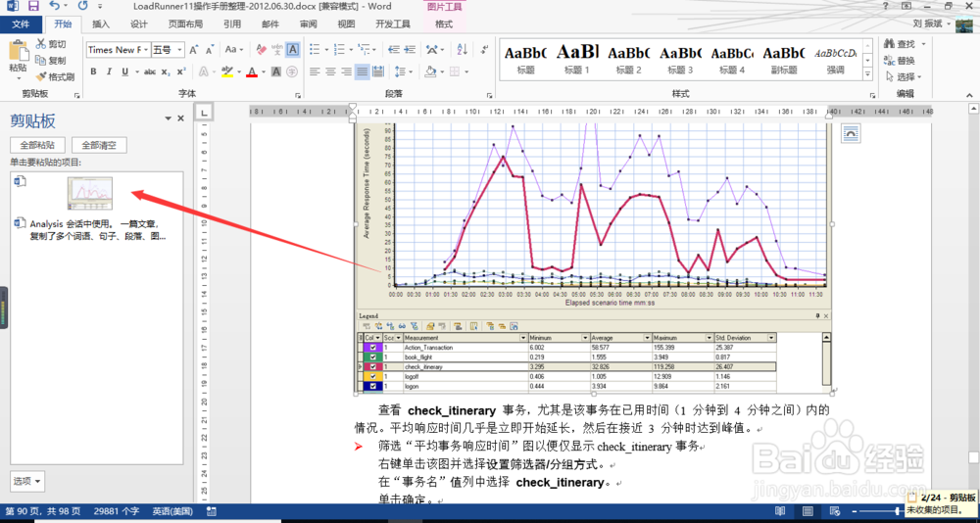Grow the font size

tap(194, 49)
